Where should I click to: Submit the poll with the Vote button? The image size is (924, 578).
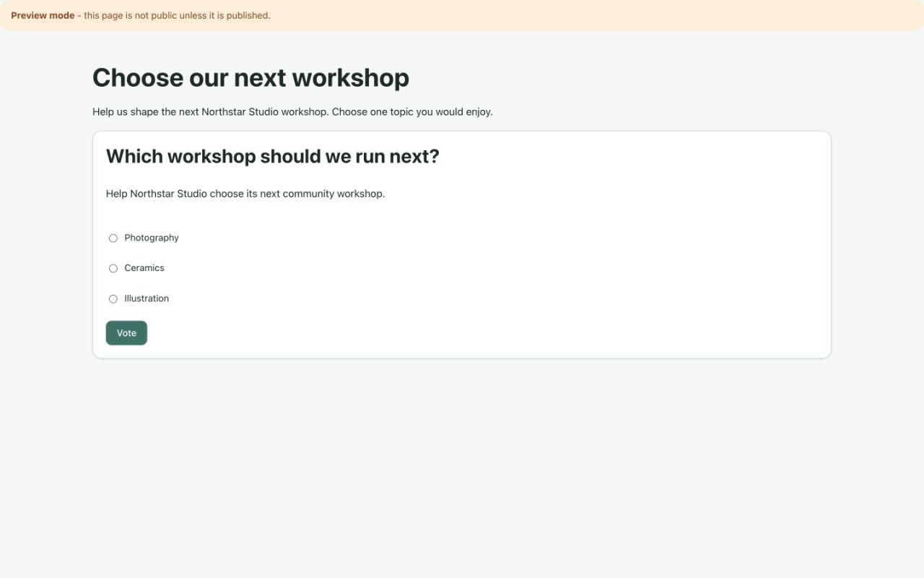pos(126,333)
